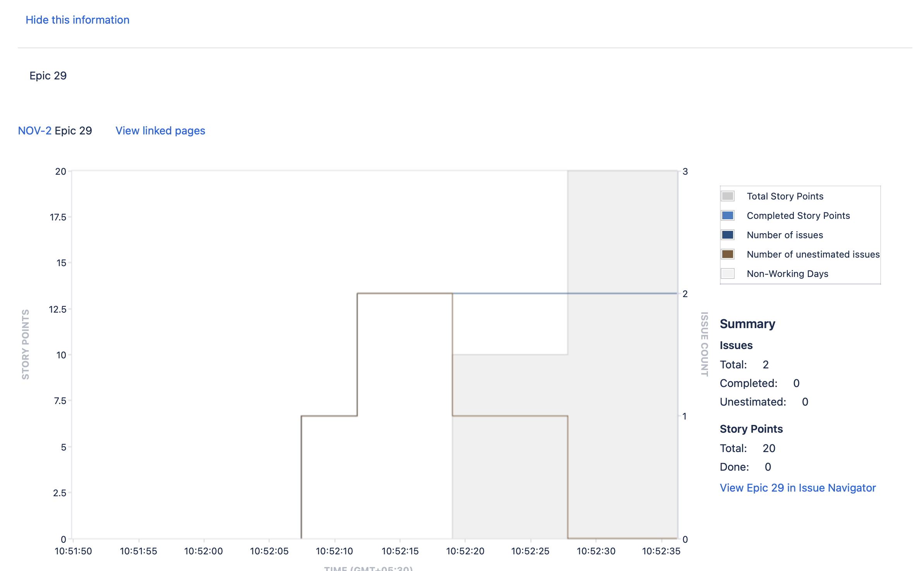Select the Total Story Points legend label
This screenshot has width=924, height=571.
coord(785,196)
